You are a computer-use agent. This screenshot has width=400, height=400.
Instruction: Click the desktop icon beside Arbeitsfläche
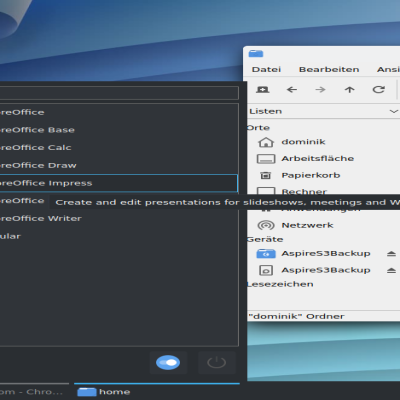click(x=266, y=159)
